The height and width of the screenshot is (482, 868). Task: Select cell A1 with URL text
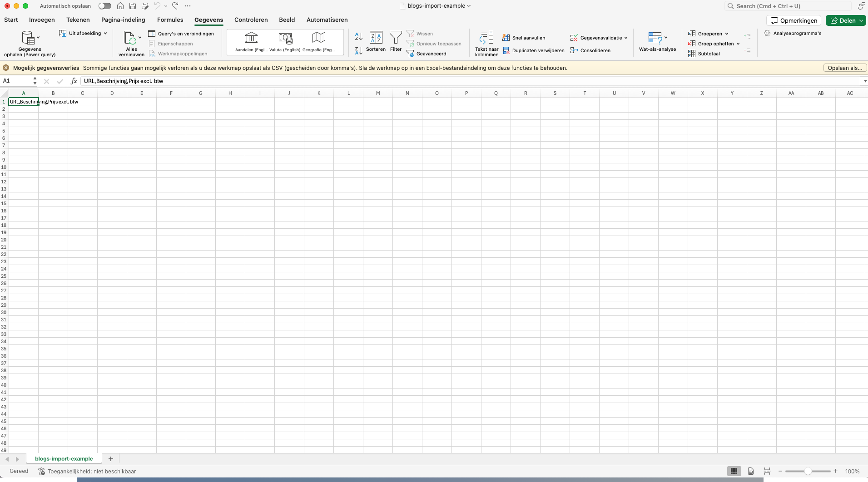(24, 102)
